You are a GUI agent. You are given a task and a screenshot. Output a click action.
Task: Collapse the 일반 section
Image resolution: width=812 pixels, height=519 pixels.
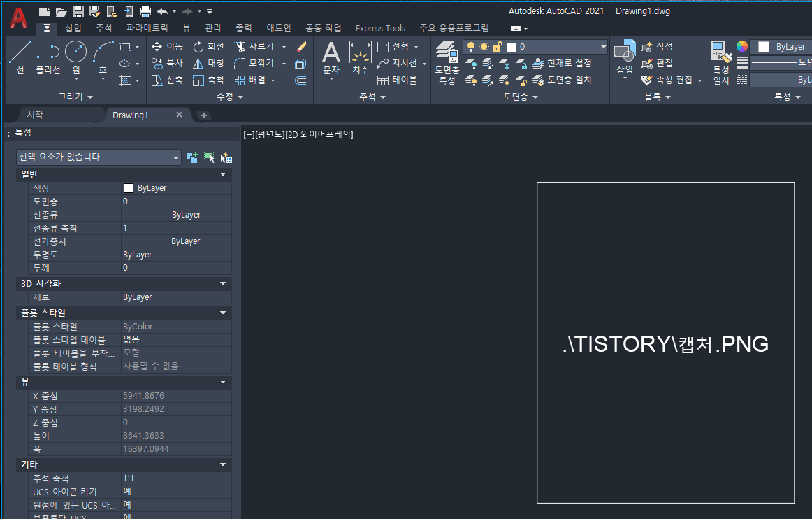223,175
